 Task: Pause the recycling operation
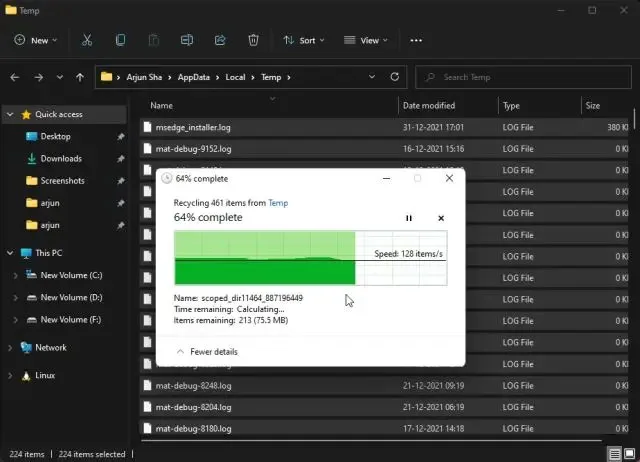tap(409, 218)
